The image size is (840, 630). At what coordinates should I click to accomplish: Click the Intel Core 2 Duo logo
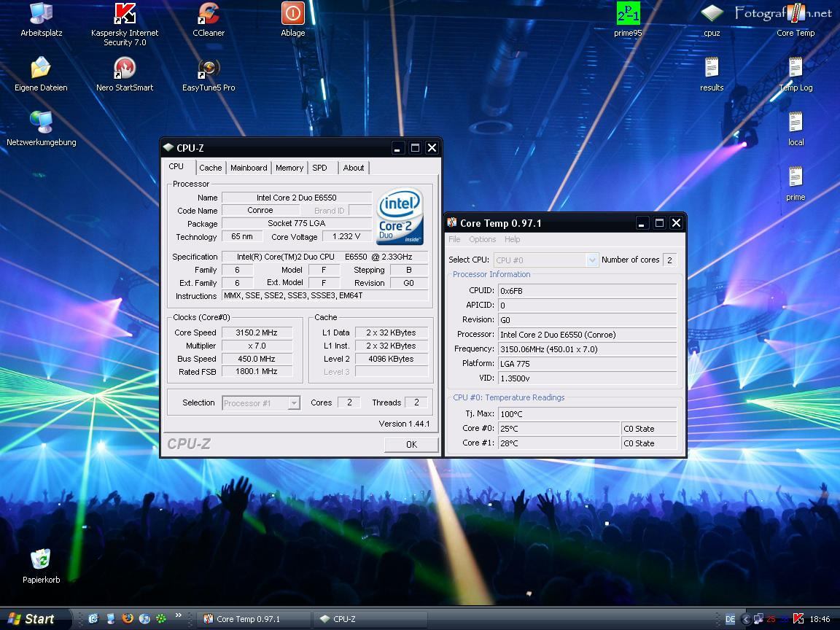click(400, 216)
